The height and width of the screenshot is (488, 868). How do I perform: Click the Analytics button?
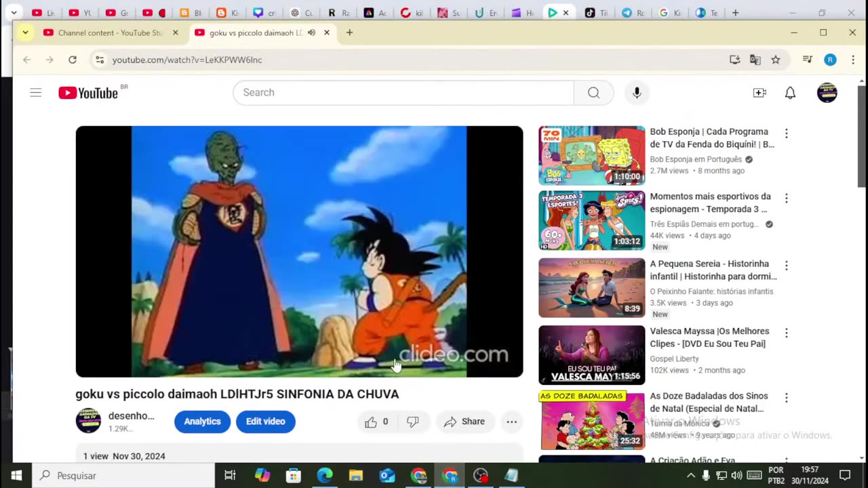point(202,422)
